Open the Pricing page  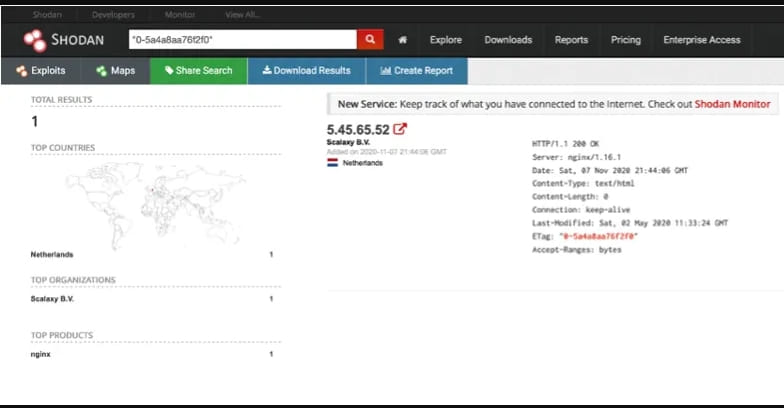tap(626, 40)
